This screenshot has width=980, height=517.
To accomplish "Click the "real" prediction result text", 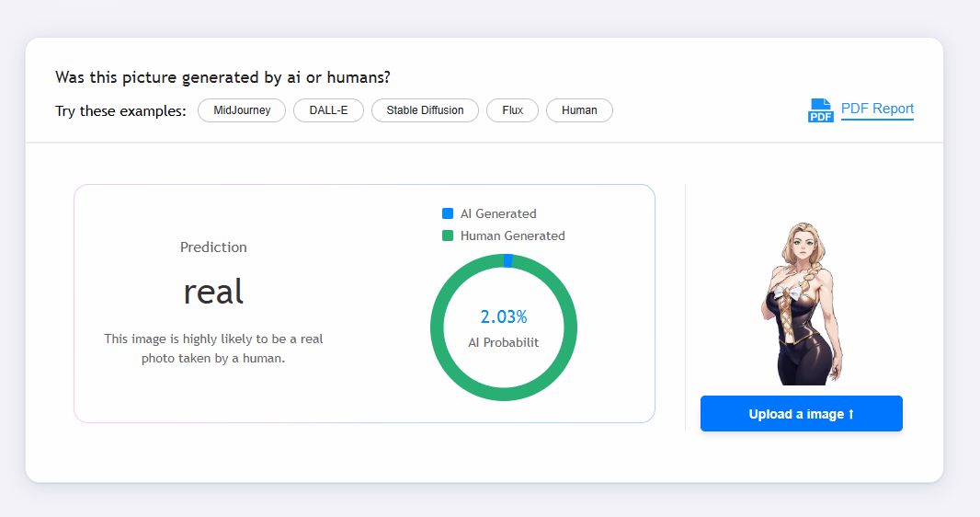I will (x=213, y=292).
